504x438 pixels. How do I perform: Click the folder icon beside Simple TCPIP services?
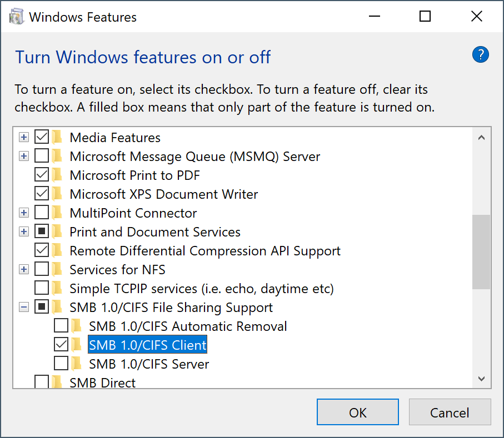[57, 288]
